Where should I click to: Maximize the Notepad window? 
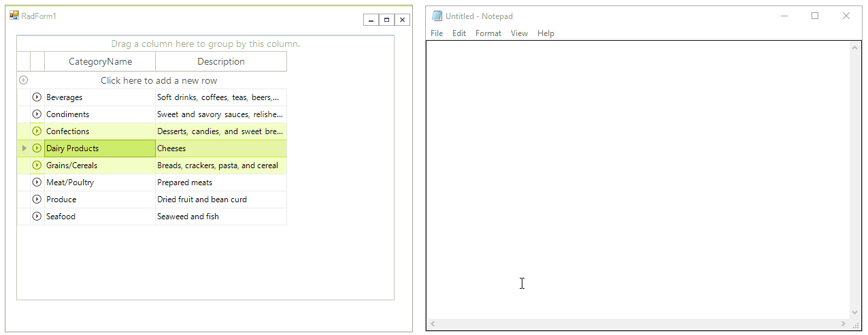click(x=815, y=16)
